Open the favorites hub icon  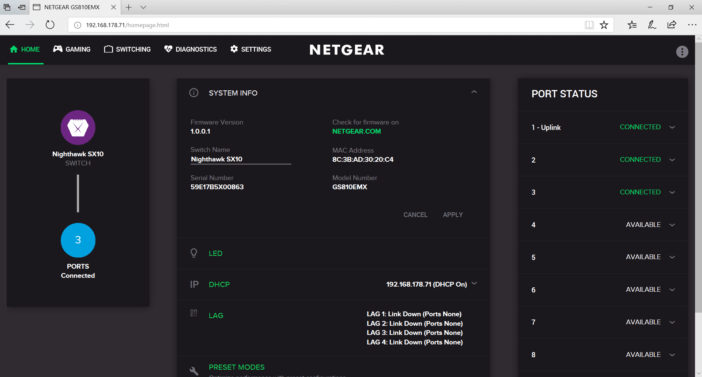(632, 25)
